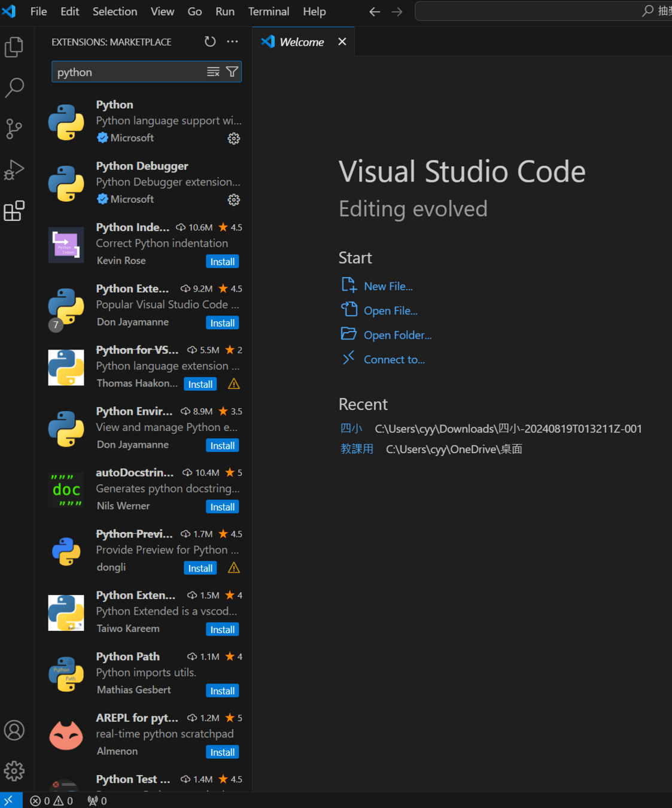The height and width of the screenshot is (808, 672).
Task: Install Python Extended by Taiwo Kareem
Action: tap(223, 630)
